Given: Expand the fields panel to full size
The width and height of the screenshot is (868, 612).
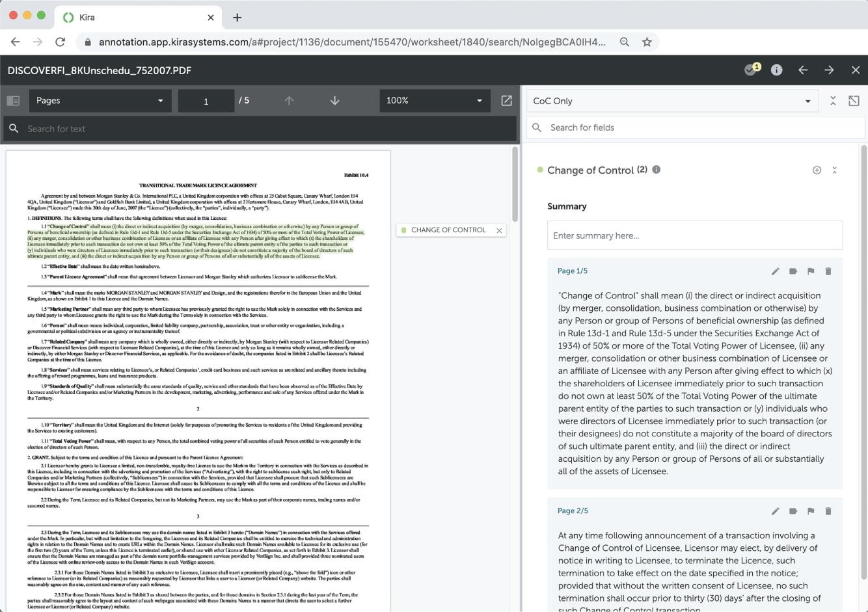Looking at the screenshot, I should click(x=854, y=101).
